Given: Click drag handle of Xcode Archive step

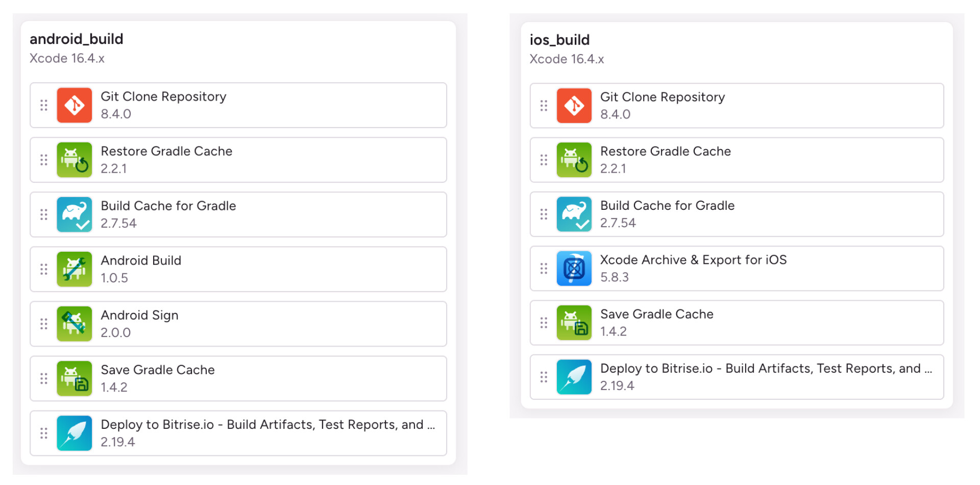Looking at the screenshot, I should (544, 269).
